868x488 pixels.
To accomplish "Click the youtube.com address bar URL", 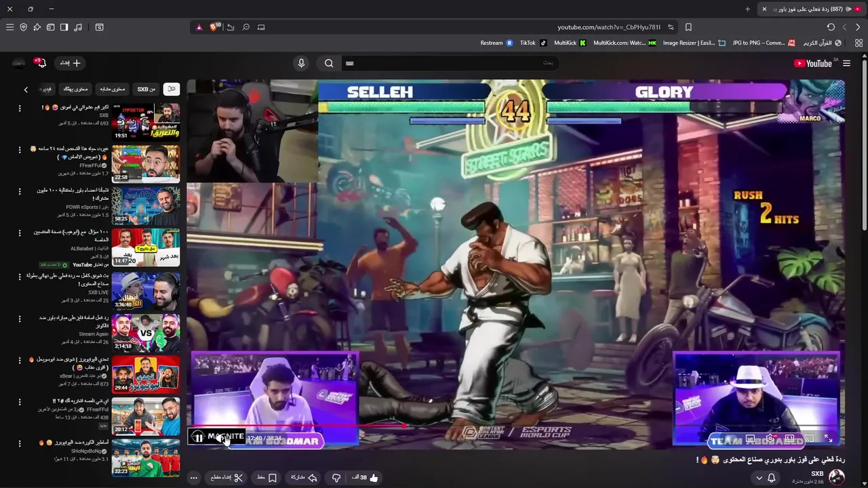I will (x=608, y=27).
